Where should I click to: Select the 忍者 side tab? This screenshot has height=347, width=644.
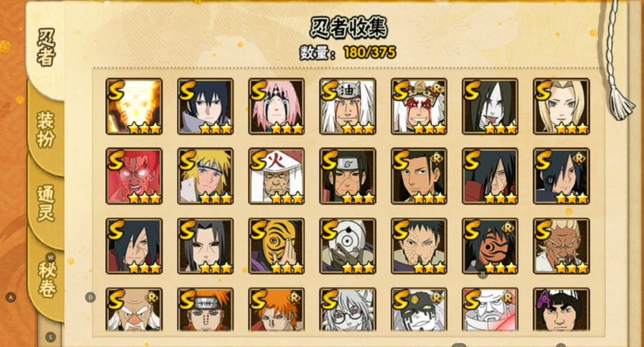(45, 47)
